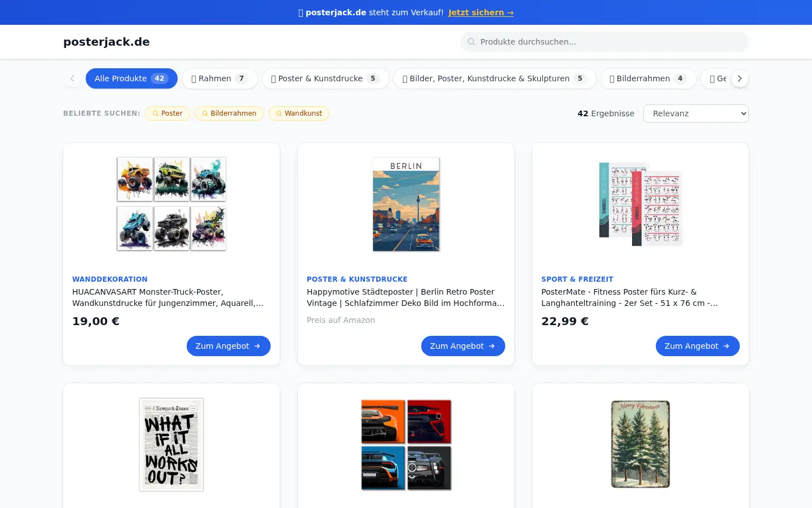The height and width of the screenshot is (508, 812).
Task: Click Zum Angebot for the PosterMate Fitness poster
Action: tap(698, 346)
